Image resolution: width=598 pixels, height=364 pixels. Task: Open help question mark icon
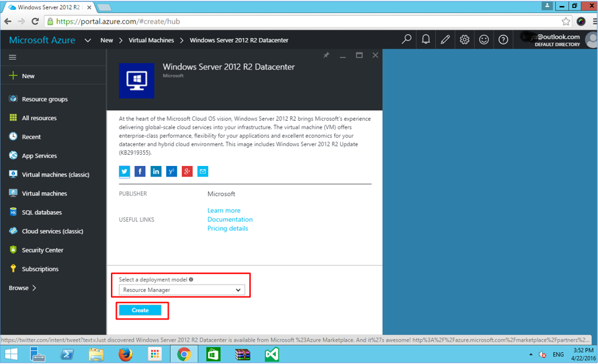[x=503, y=39]
